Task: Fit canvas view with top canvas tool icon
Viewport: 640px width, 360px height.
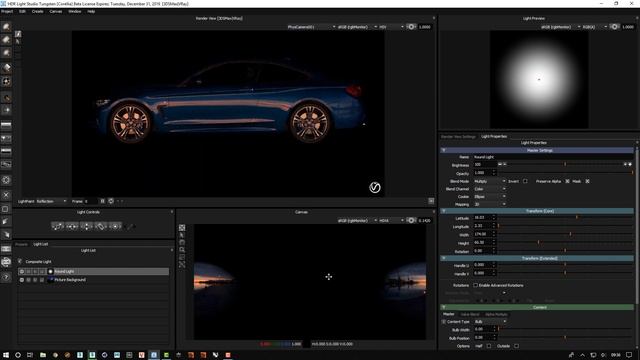Action: tap(182, 228)
